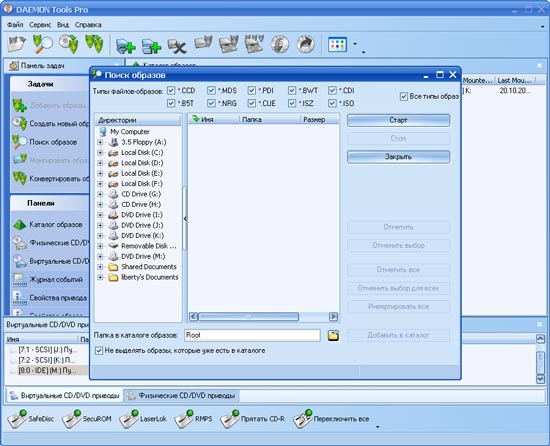This screenshot has height=446, width=550.
Task: Click the Закрыть button
Action: coord(398,157)
